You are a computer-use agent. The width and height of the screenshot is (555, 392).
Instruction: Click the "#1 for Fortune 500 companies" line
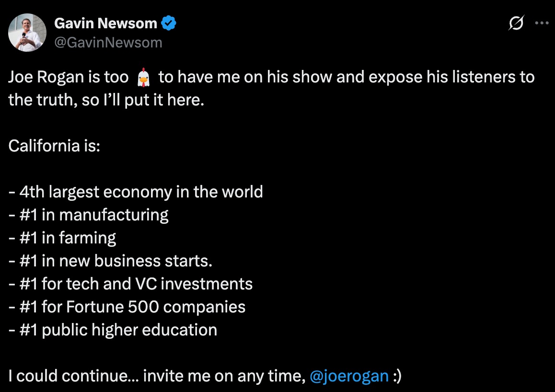tap(132, 307)
